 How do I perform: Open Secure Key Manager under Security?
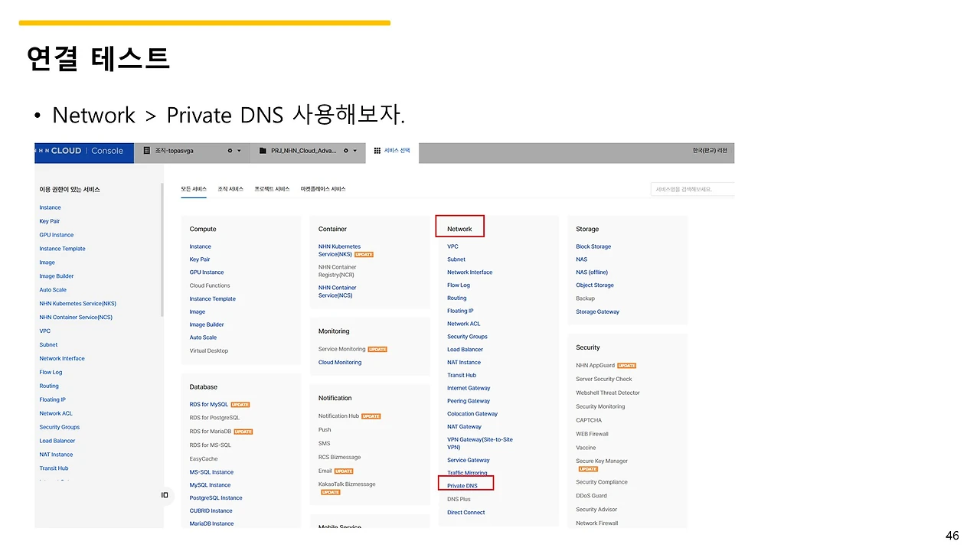tap(602, 461)
